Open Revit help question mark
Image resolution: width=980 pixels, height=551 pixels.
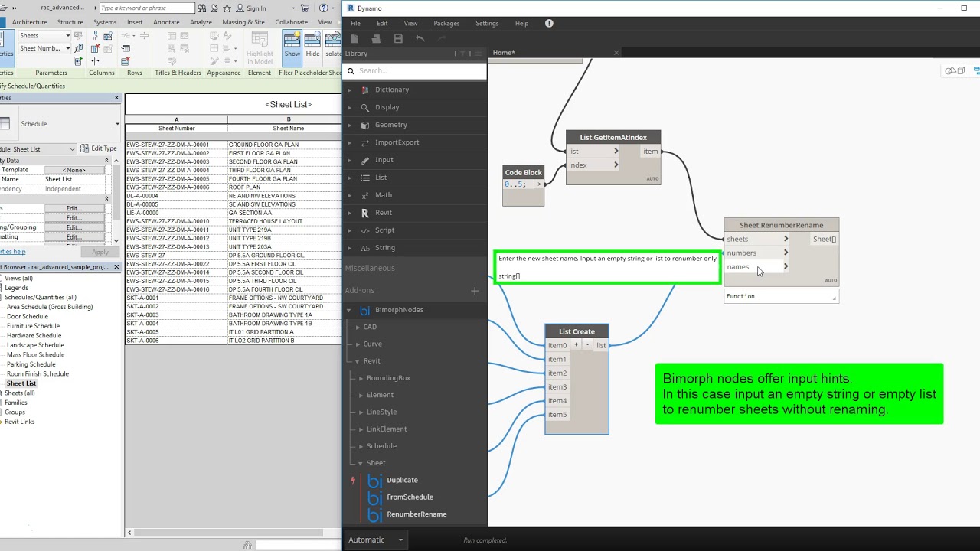[325, 8]
